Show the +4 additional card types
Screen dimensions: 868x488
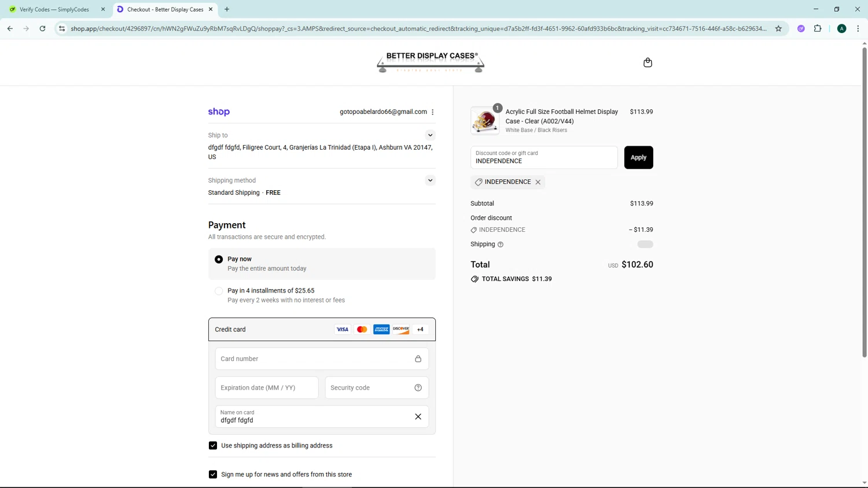(421, 330)
